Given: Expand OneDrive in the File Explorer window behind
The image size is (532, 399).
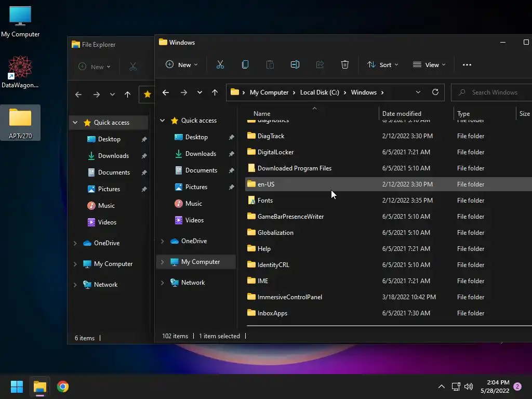Looking at the screenshot, I should pos(75,243).
